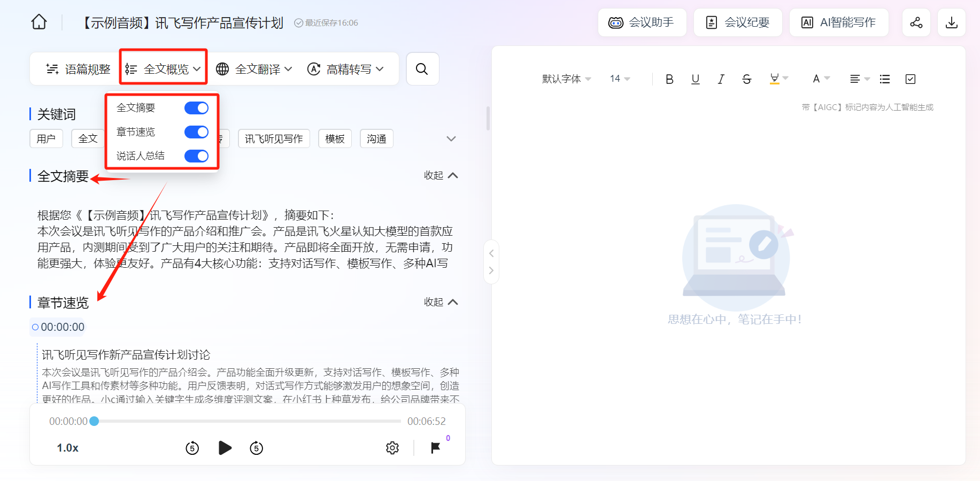This screenshot has width=980, height=481.
Task: Click the audio progress slider handle
Action: pos(94,421)
